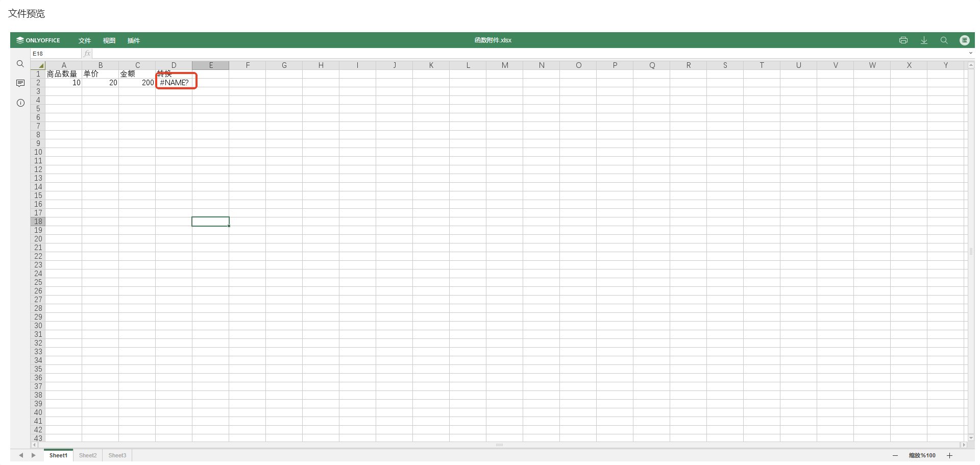Screen dimensions: 980x465
Task: Switch to Sheet2 tab
Action: coord(88,455)
